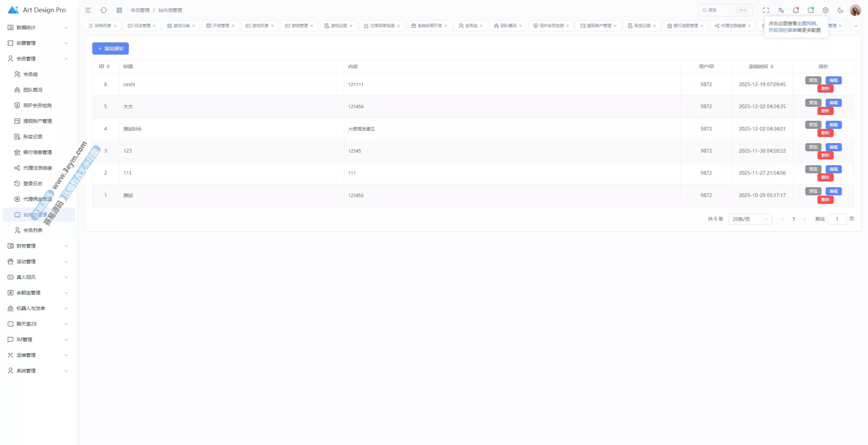Click the refresh page icon

coord(104,10)
